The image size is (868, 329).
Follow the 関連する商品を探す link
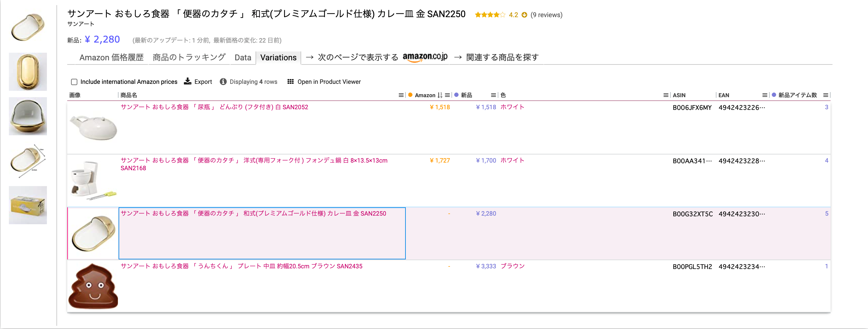click(x=502, y=57)
